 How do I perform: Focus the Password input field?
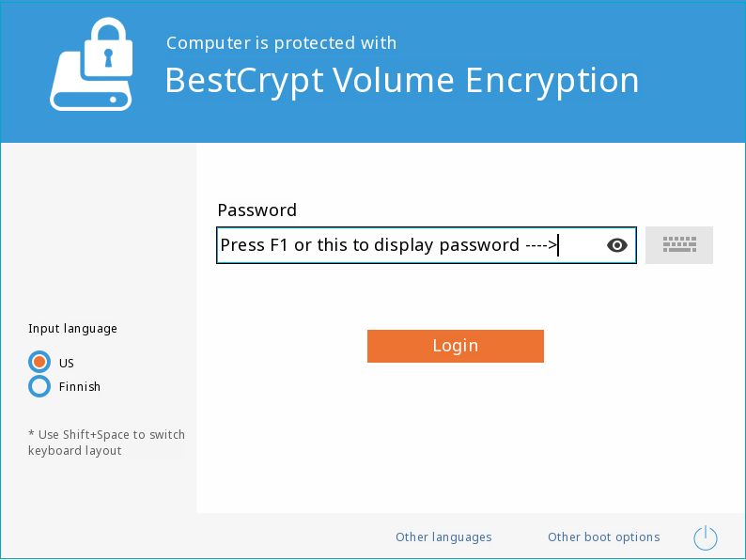(x=427, y=245)
